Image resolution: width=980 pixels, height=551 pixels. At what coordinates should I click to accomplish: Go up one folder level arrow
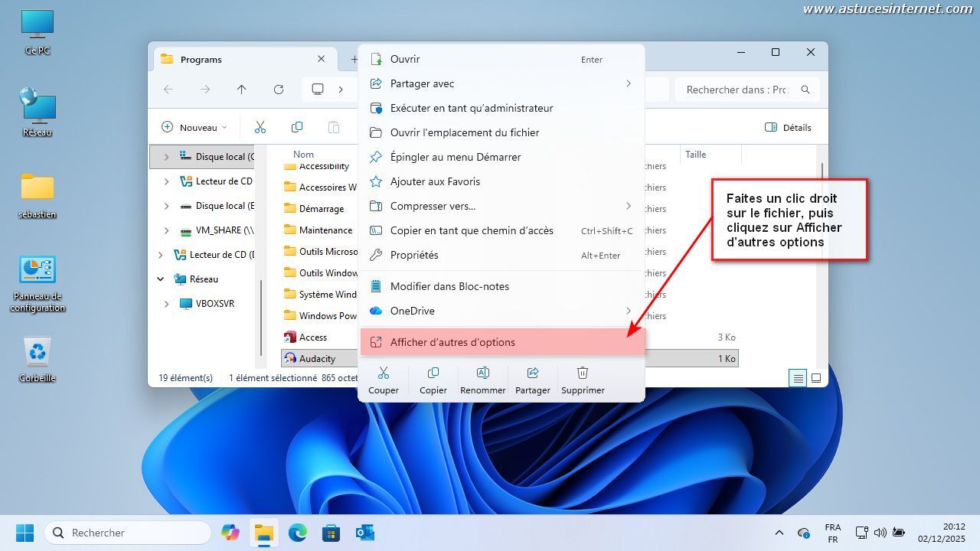tap(242, 90)
